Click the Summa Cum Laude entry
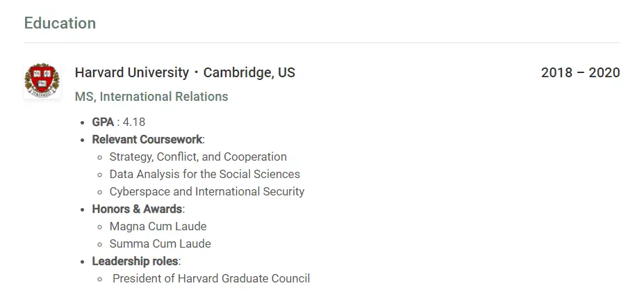The width and height of the screenshot is (644, 304). click(160, 244)
